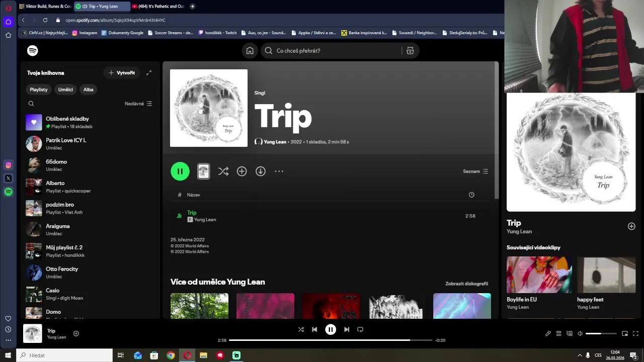Open Chrome from the Windows taskbar
Screen dimensions: 644x362
171,355
